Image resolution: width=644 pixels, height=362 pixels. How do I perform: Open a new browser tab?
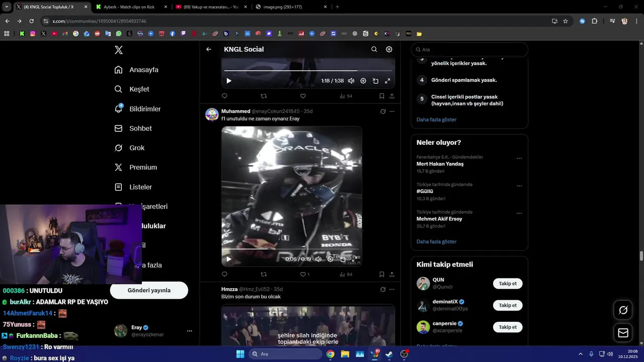coord(337,7)
